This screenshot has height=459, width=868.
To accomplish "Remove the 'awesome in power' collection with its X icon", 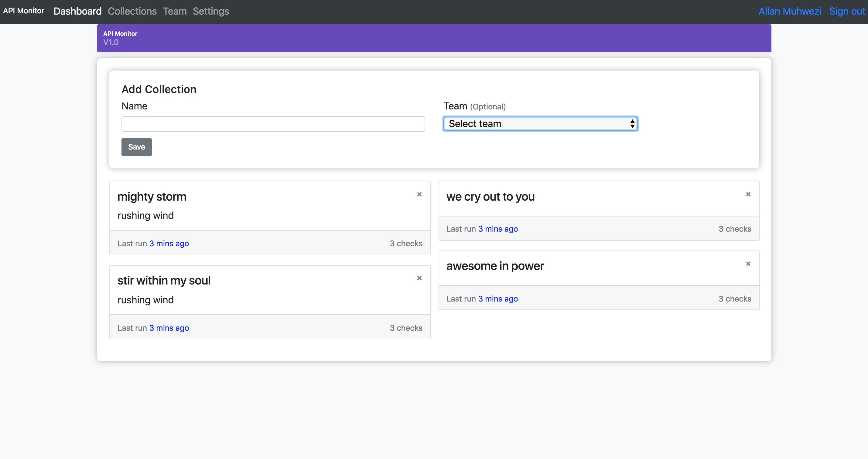I will point(748,264).
